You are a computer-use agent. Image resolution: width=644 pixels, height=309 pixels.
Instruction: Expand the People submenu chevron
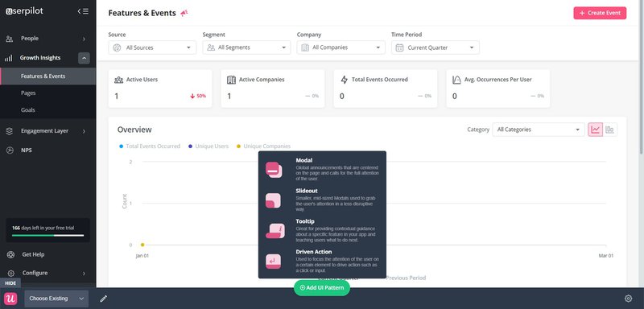84,39
